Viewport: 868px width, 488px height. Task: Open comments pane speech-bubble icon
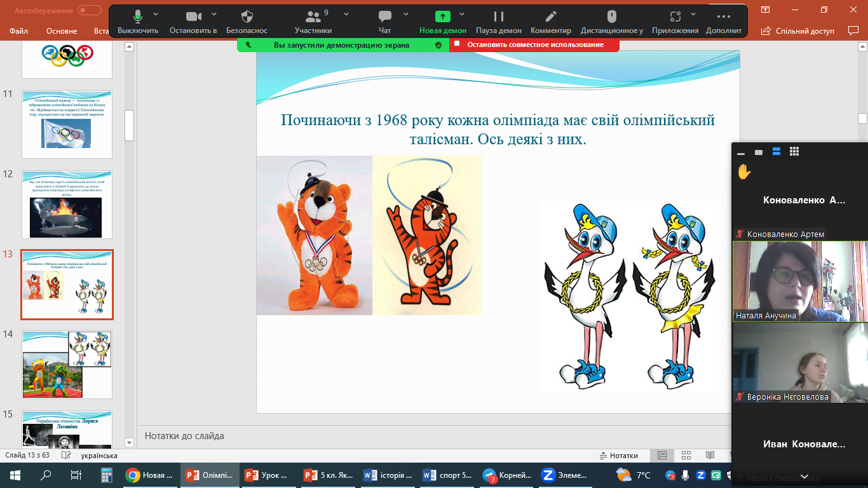(x=853, y=30)
